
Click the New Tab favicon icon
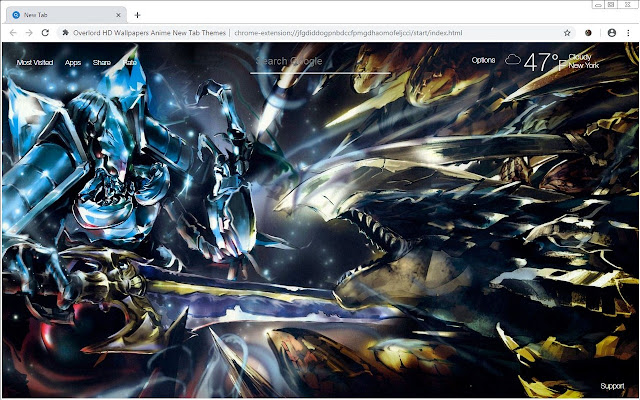click(x=16, y=15)
